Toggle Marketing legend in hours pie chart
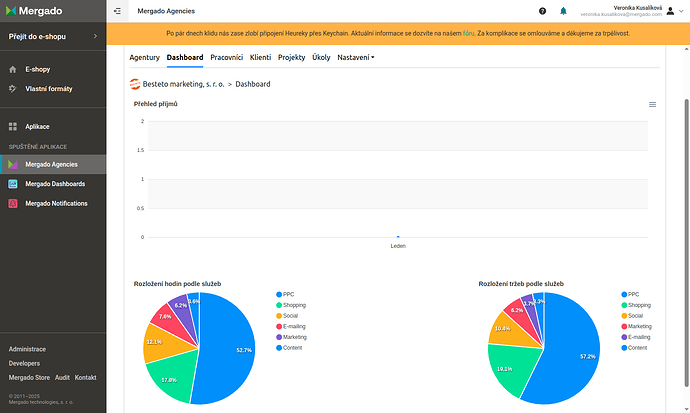Image resolution: width=690 pixels, height=413 pixels. point(291,337)
